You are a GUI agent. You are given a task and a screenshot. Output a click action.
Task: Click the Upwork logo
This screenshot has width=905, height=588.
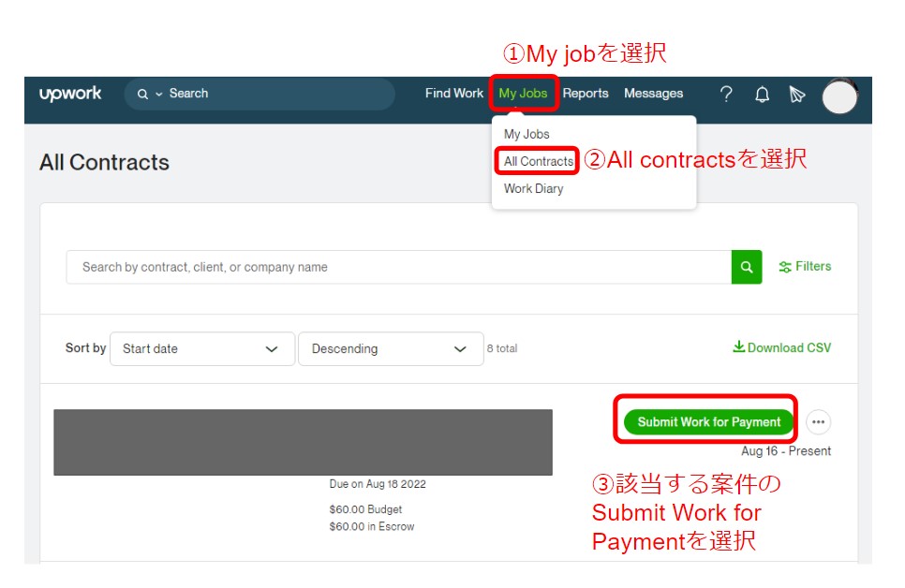[x=70, y=94]
